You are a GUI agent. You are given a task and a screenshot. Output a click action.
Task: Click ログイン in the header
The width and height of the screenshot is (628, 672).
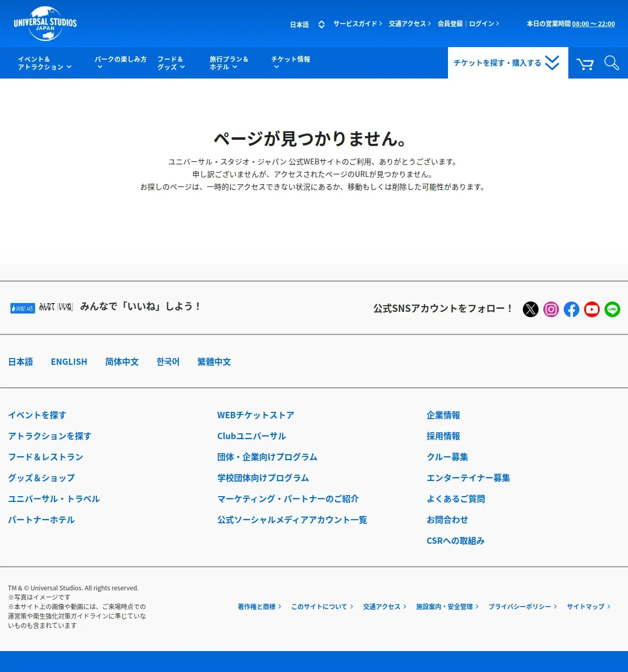[x=484, y=24]
